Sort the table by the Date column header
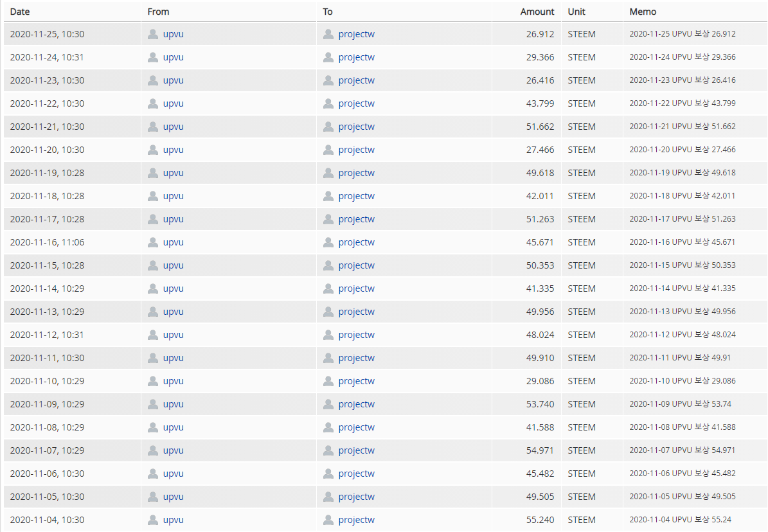The width and height of the screenshot is (768, 532). click(20, 12)
